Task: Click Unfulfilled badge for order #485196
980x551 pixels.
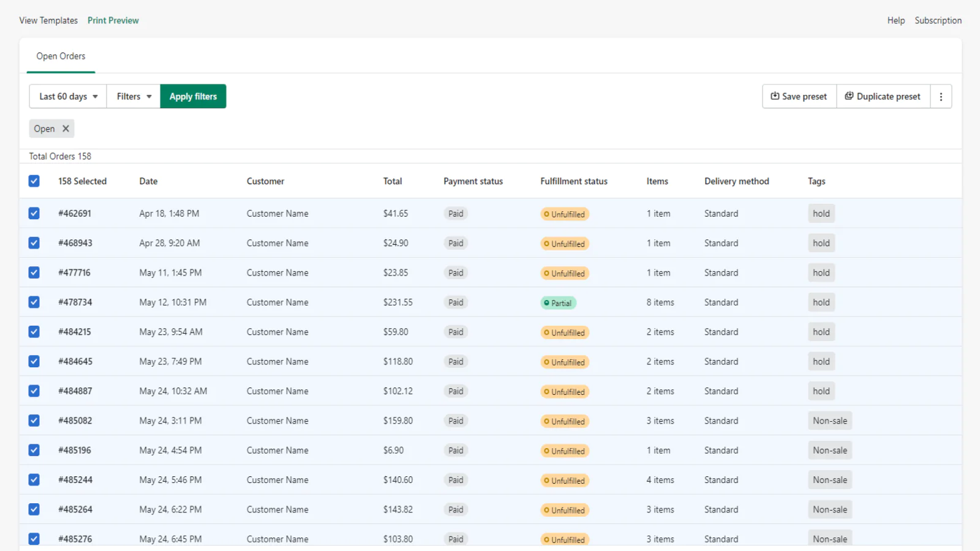Action: point(565,451)
